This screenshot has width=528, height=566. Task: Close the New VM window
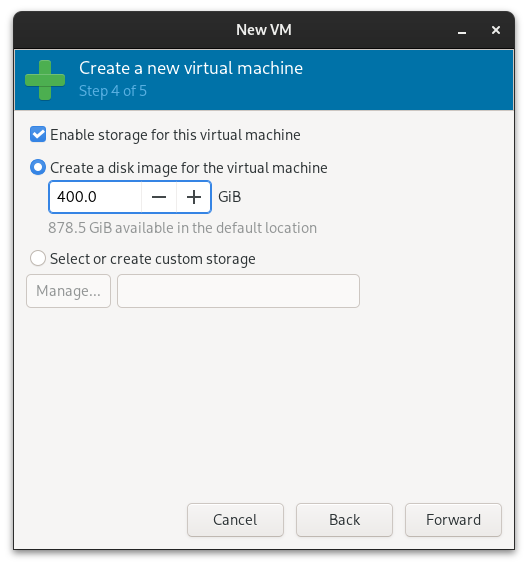pyautogui.click(x=496, y=30)
